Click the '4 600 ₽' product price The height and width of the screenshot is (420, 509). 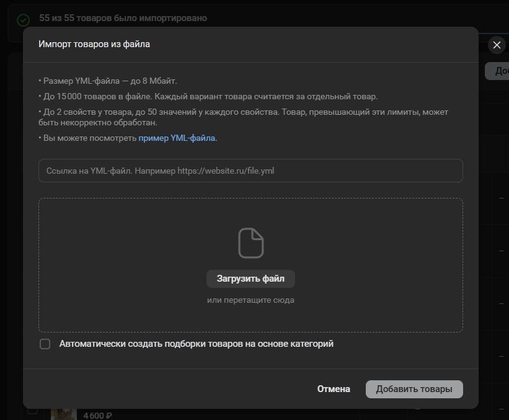(x=97, y=415)
